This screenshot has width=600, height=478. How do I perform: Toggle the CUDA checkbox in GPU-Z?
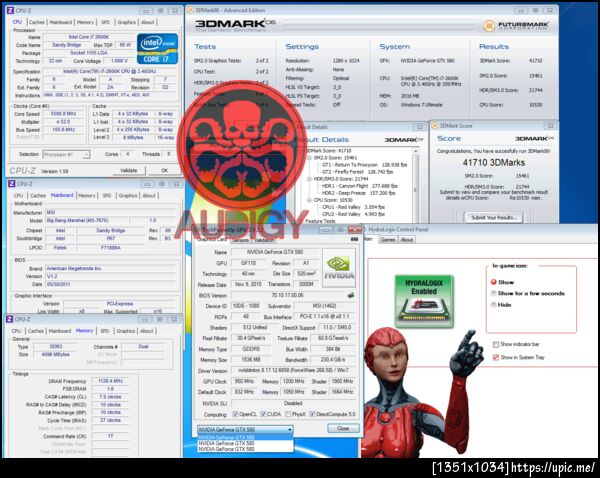pos(263,414)
